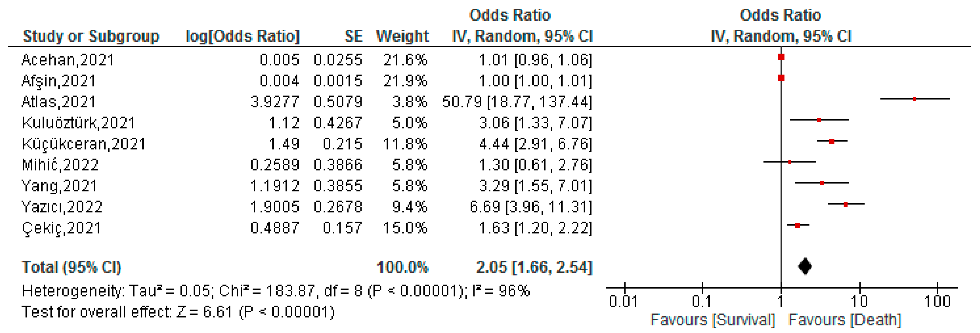
Task: Select the Study or Subgroup column header
Action: 91,36
